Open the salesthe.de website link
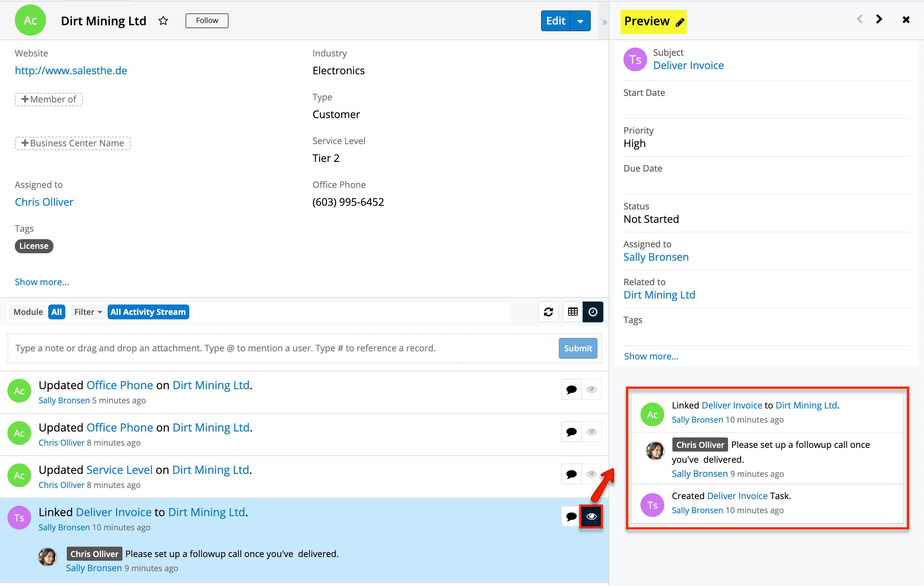The width and height of the screenshot is (924, 586). (x=71, y=71)
